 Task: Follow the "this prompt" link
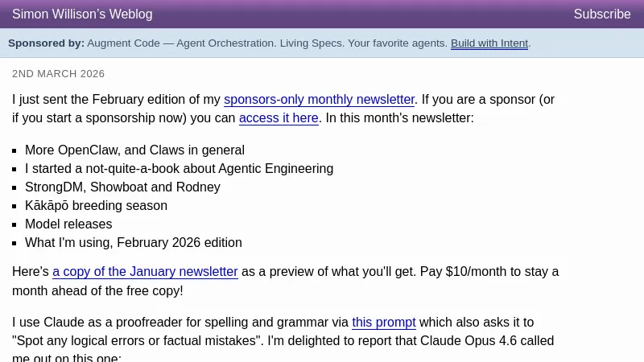tap(384, 323)
